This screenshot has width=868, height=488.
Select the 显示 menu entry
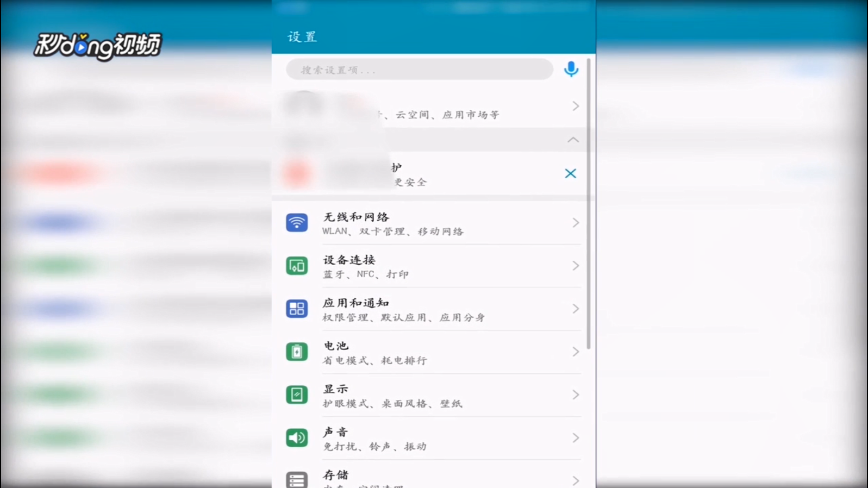coord(433,395)
